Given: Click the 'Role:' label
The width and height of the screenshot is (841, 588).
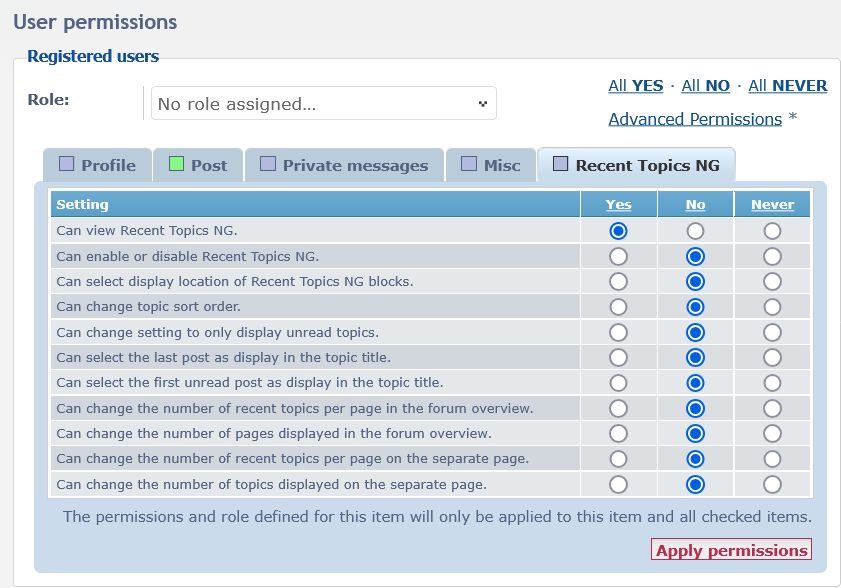Looking at the screenshot, I should pyautogui.click(x=48, y=100).
